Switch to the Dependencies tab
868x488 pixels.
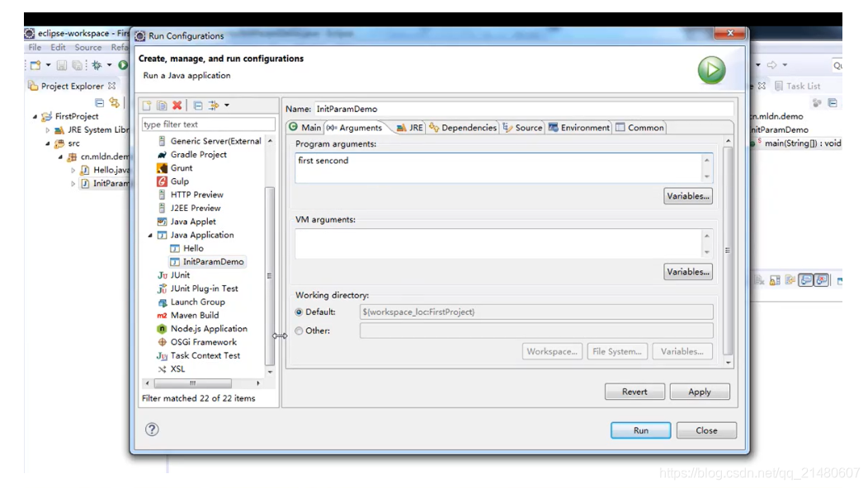(463, 127)
